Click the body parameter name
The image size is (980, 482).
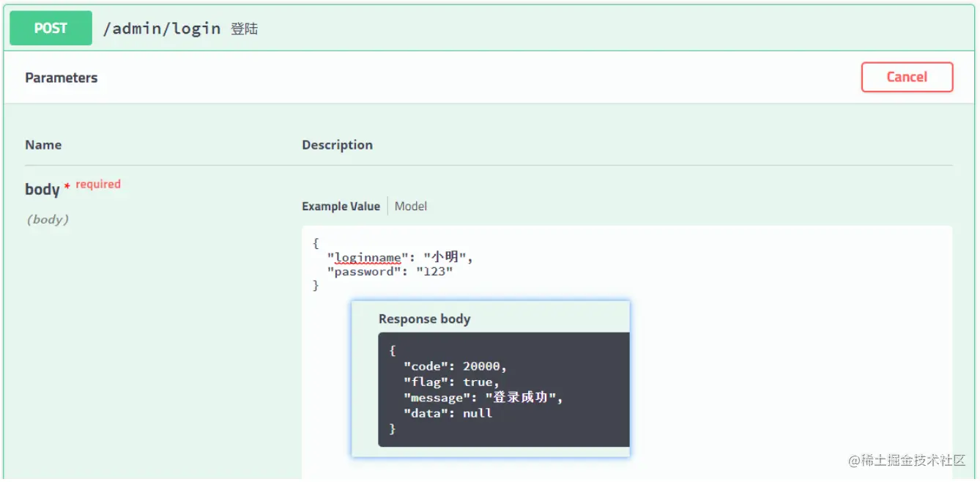[x=42, y=189]
